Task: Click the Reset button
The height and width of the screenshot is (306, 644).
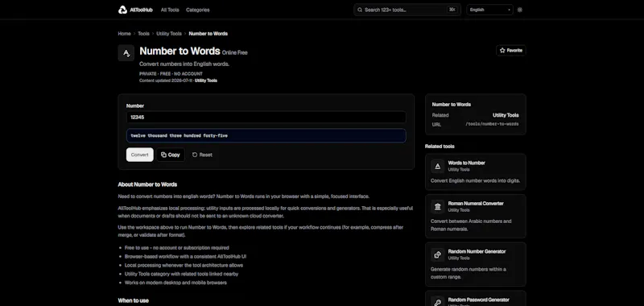Action: pos(202,155)
